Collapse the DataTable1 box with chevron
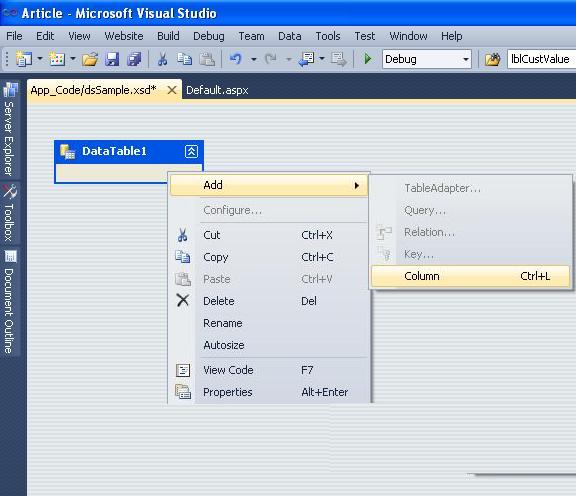 point(191,151)
